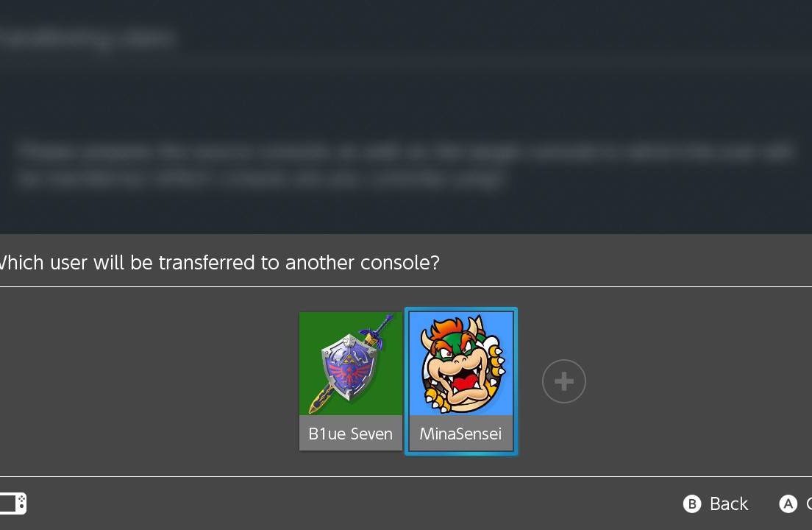The image size is (812, 530).
Task: Click the plus icon to add a user
Action: [564, 381]
